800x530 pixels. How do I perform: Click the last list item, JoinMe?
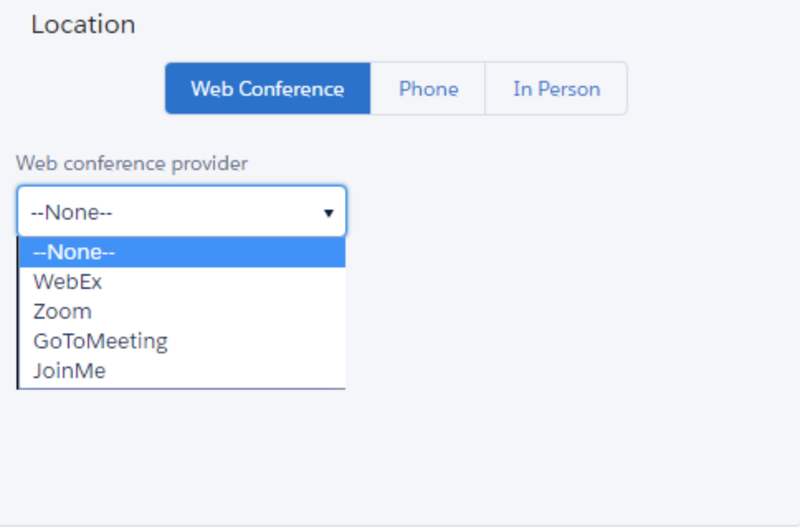pyautogui.click(x=182, y=371)
